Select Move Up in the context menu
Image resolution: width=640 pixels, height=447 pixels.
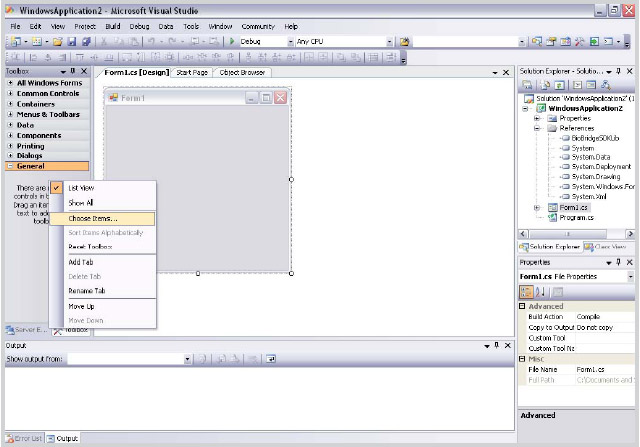(81, 306)
